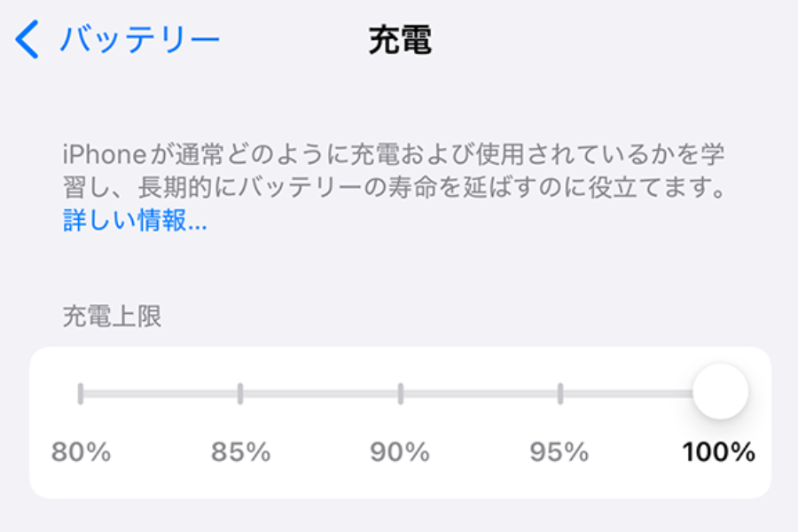Click the white slider knob at 100%

pos(720,392)
